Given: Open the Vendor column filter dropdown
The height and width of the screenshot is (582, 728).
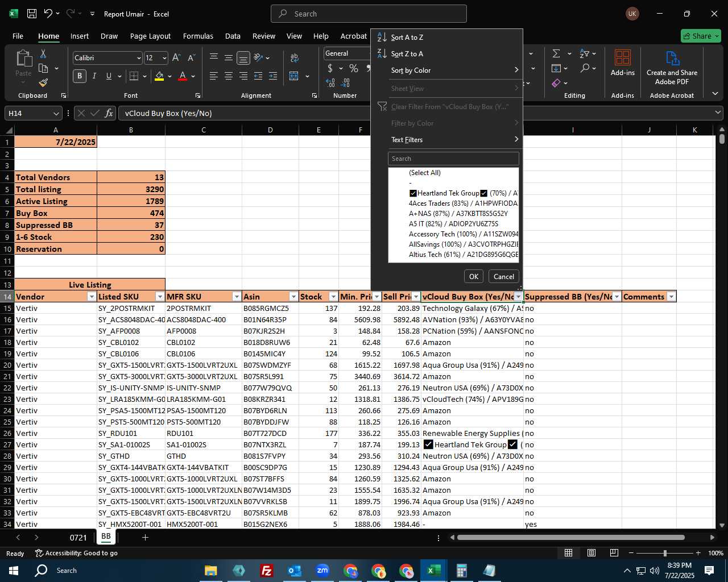Looking at the screenshot, I should click(92, 297).
